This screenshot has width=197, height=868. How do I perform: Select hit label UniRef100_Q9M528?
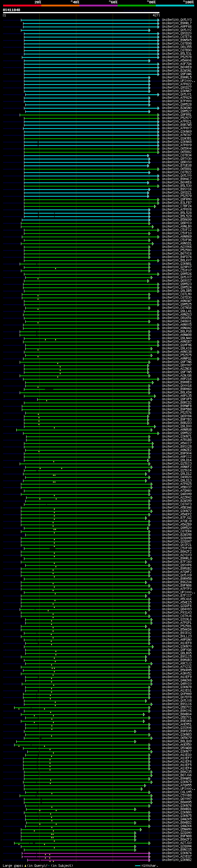tap(177, 104)
